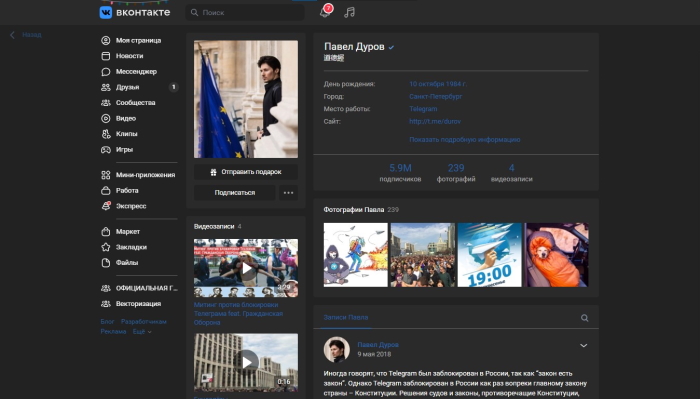Click the Видеозаписи section heading
This screenshot has width=700, height=399.
[x=214, y=227]
